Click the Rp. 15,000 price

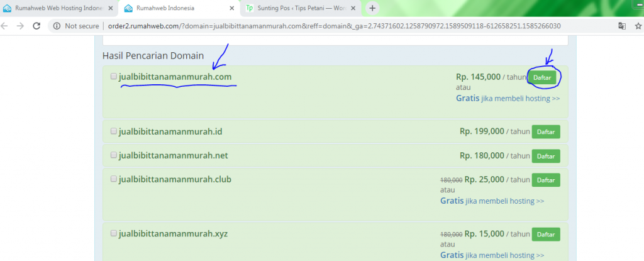pyautogui.click(x=484, y=233)
